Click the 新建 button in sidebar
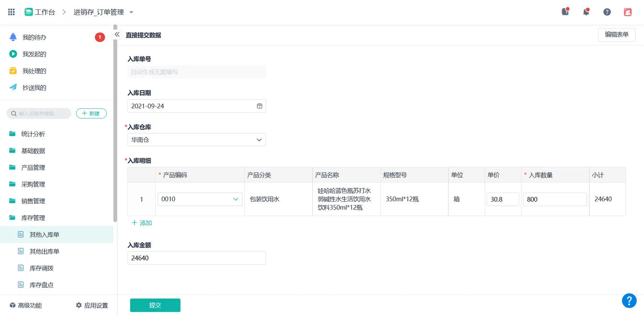644x315 pixels. point(91,114)
